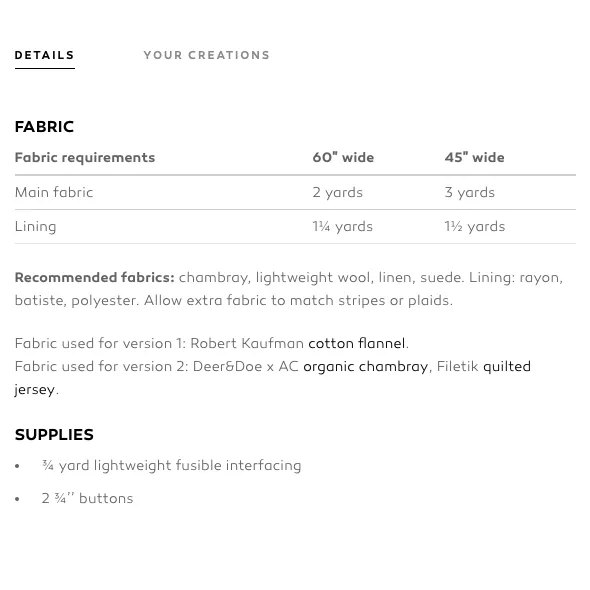The width and height of the screenshot is (590, 590).
Task: Select the 1½ yards lining cell
Action: (x=474, y=227)
